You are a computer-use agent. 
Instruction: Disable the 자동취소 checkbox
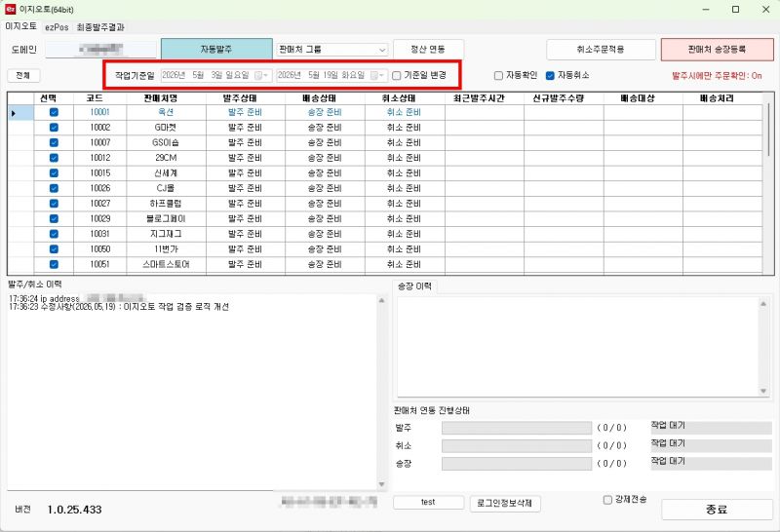point(550,76)
